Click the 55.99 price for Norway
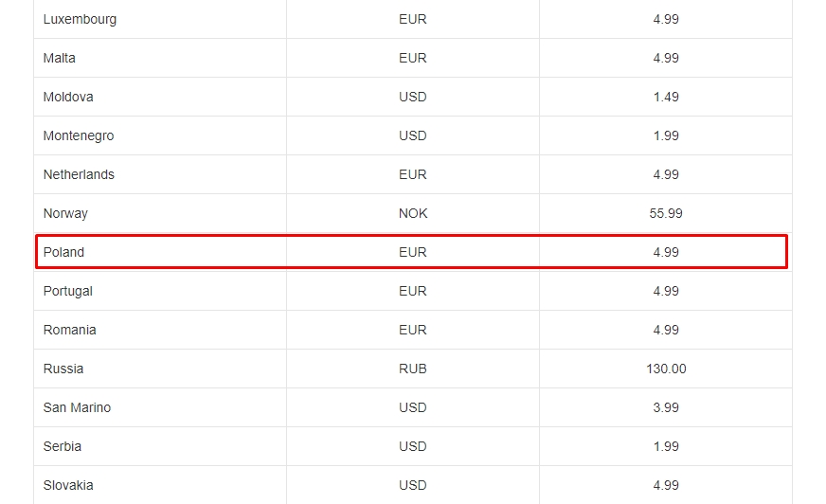 click(666, 213)
